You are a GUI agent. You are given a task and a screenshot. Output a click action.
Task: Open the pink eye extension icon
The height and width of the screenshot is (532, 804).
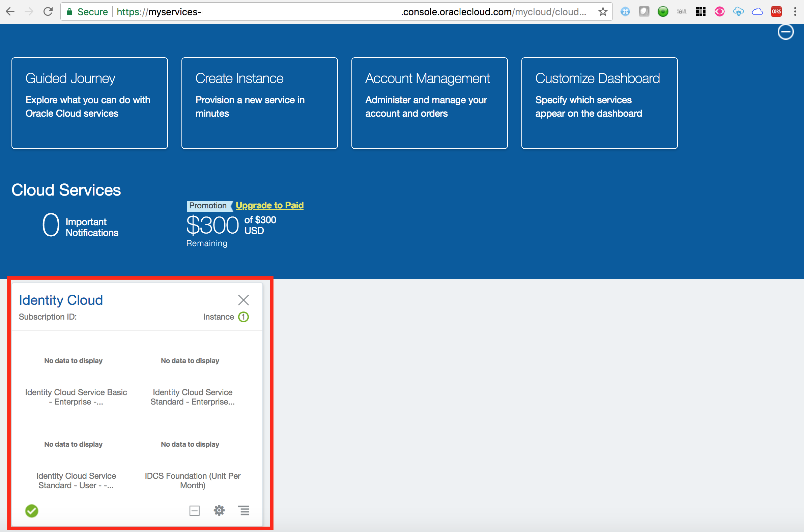click(x=719, y=12)
